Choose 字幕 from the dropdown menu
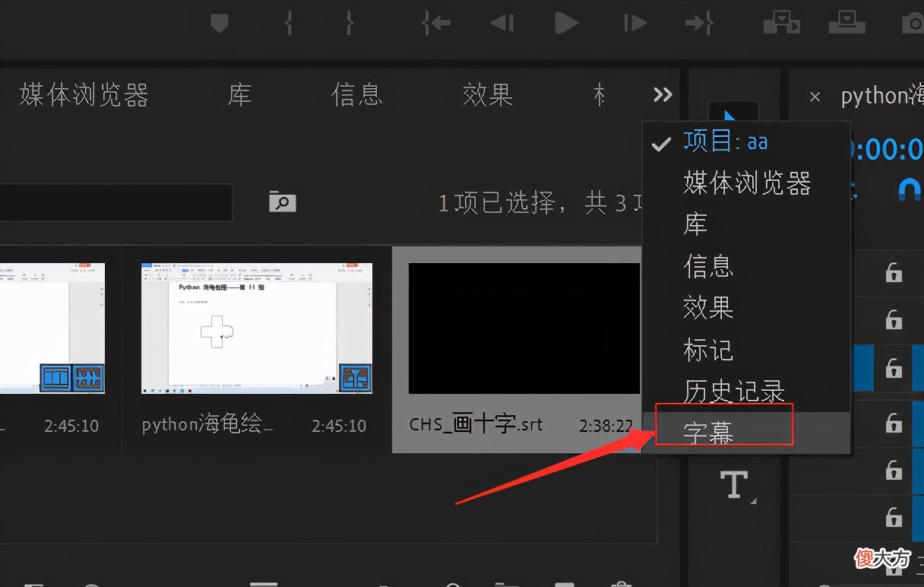The image size is (924, 587). [746, 432]
